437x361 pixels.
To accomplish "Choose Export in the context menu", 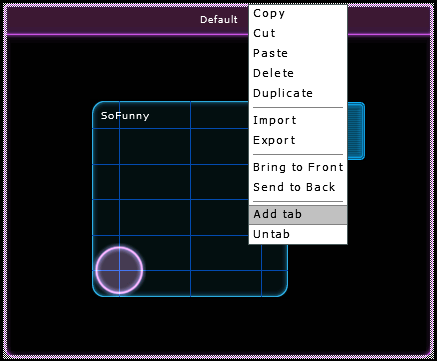I will click(298, 140).
